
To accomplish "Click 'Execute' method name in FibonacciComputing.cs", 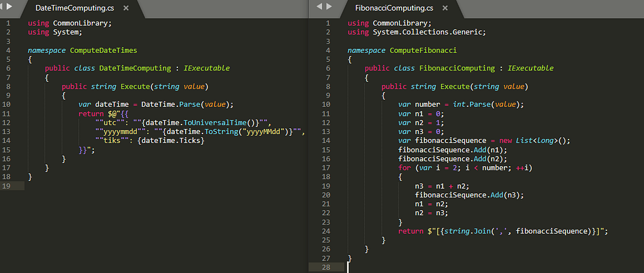I will tap(455, 87).
